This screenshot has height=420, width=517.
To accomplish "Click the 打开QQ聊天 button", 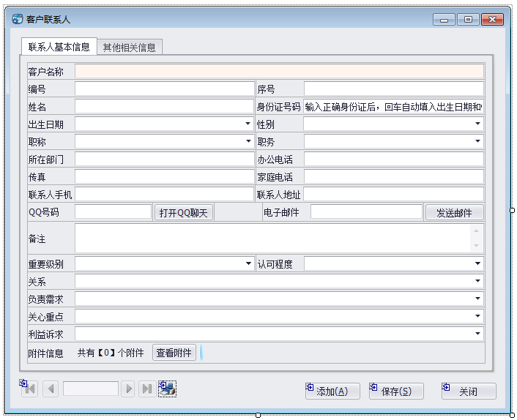I will click(184, 212).
